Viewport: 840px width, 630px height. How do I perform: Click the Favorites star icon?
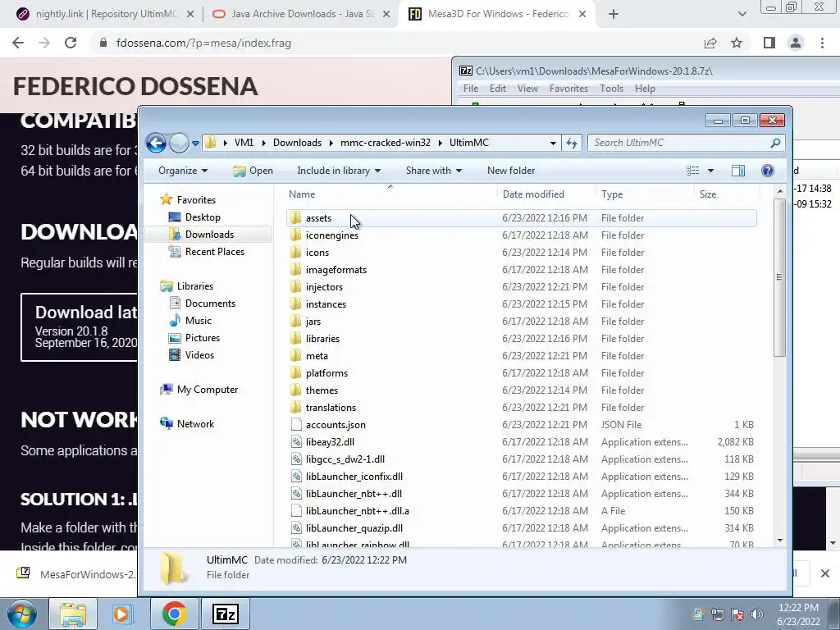pos(166,199)
